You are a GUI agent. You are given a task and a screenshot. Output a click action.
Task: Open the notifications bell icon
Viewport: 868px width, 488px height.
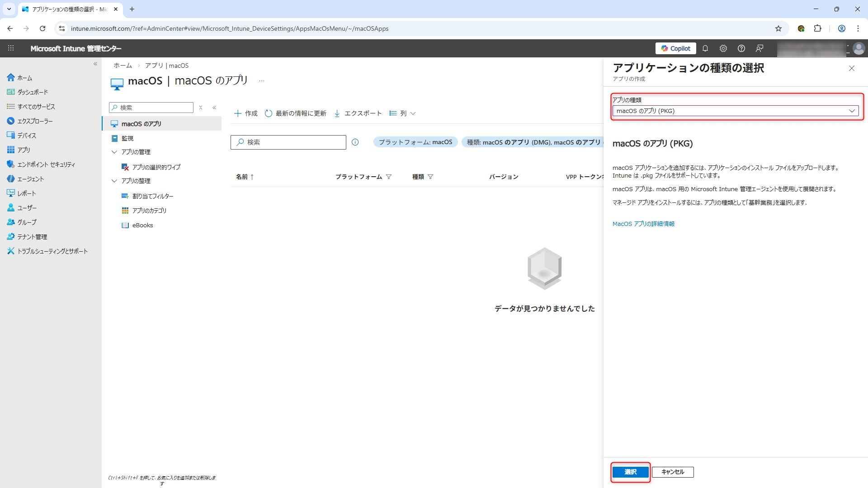click(705, 48)
